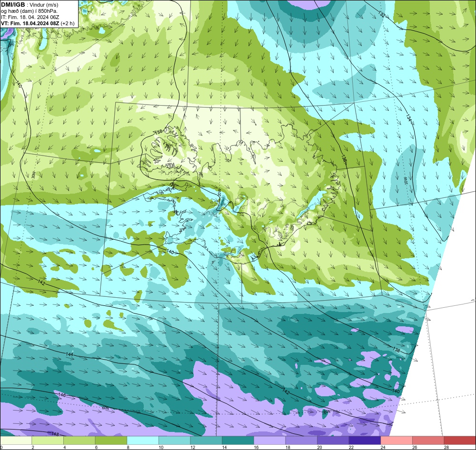Click the legend tick label '16'

point(256,447)
